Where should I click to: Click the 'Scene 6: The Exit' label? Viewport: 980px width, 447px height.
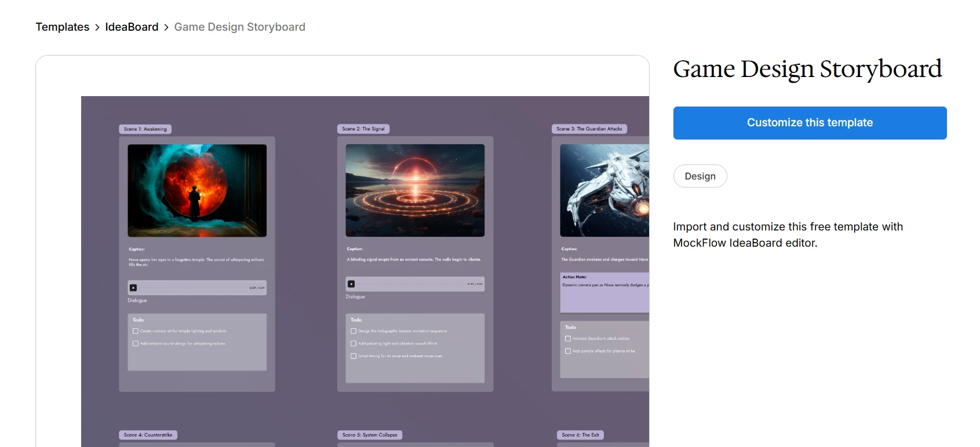click(580, 435)
